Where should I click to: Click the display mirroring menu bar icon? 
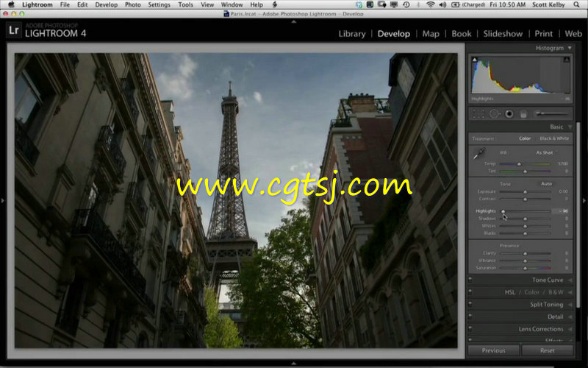click(394, 4)
